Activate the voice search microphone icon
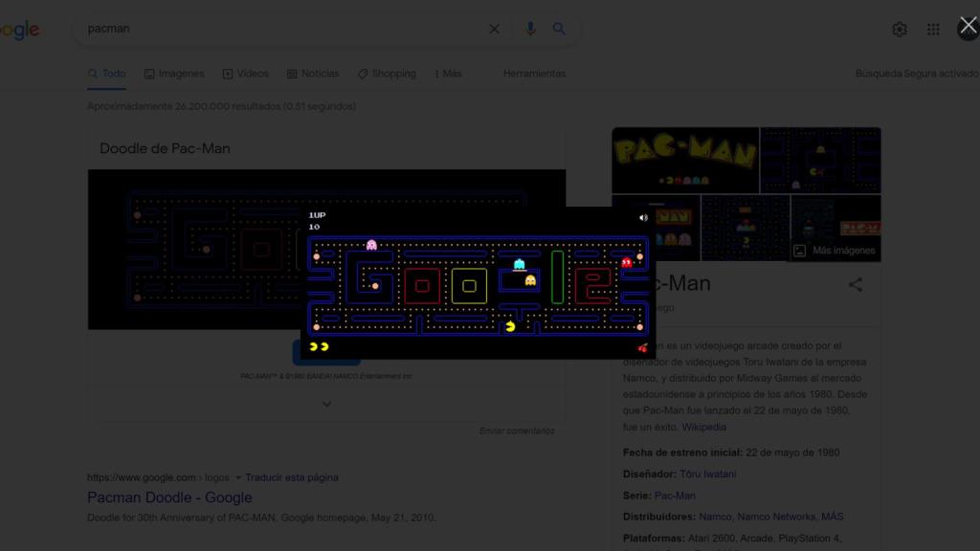 pos(530,28)
